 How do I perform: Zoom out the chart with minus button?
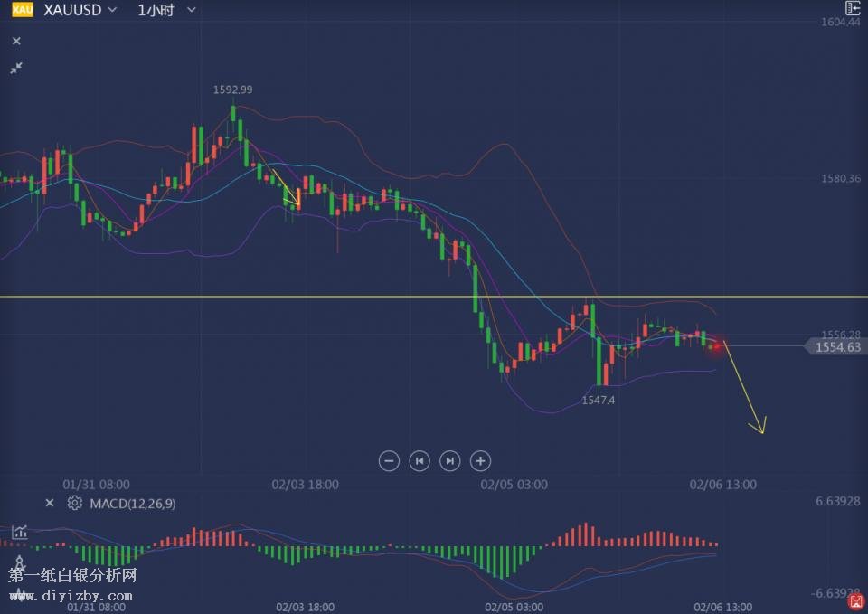pos(389,461)
